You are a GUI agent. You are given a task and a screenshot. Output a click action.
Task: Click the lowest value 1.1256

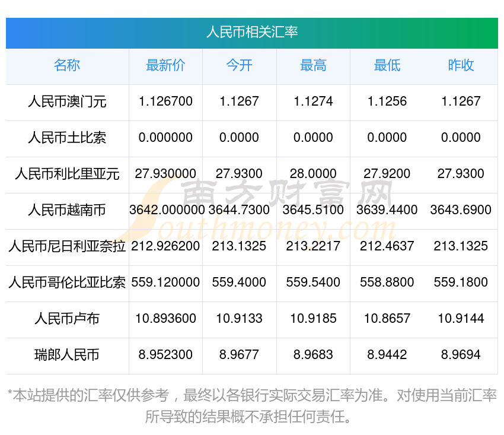[x=387, y=101]
